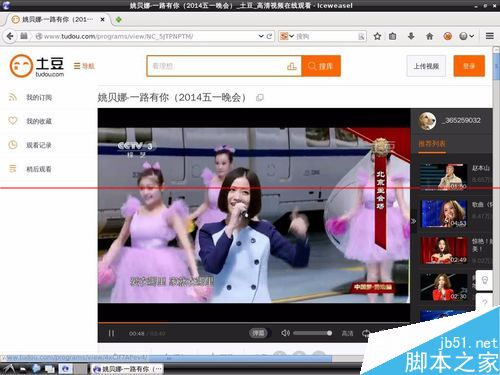Click the taskbar windows switcher icon
The width and height of the screenshot is (500, 375).
50,369
